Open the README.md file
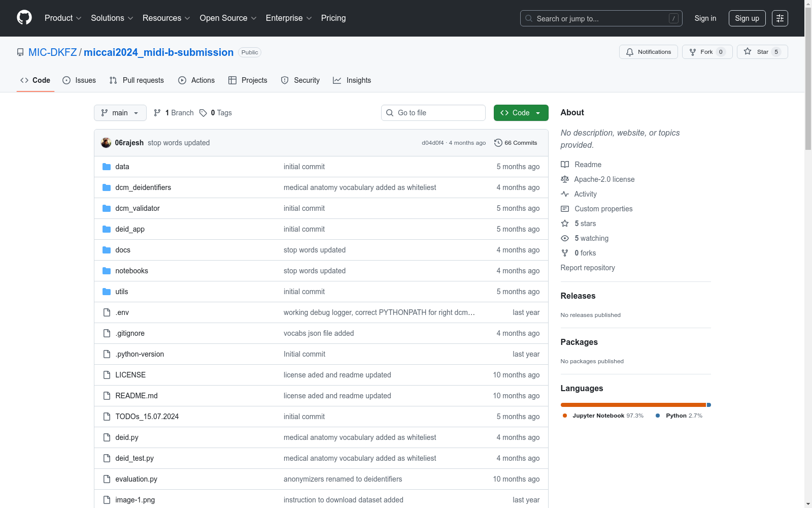Screen dimensions: 812x508 point(137,396)
